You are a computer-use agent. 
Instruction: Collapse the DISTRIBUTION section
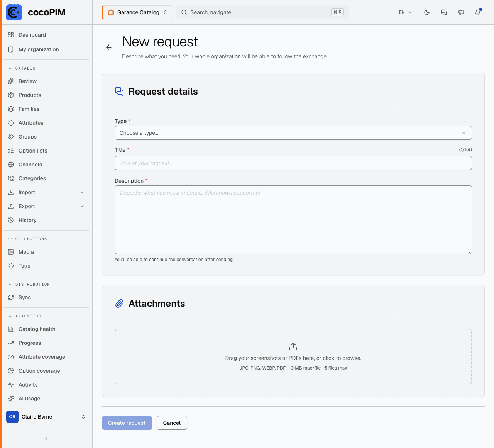click(x=29, y=285)
